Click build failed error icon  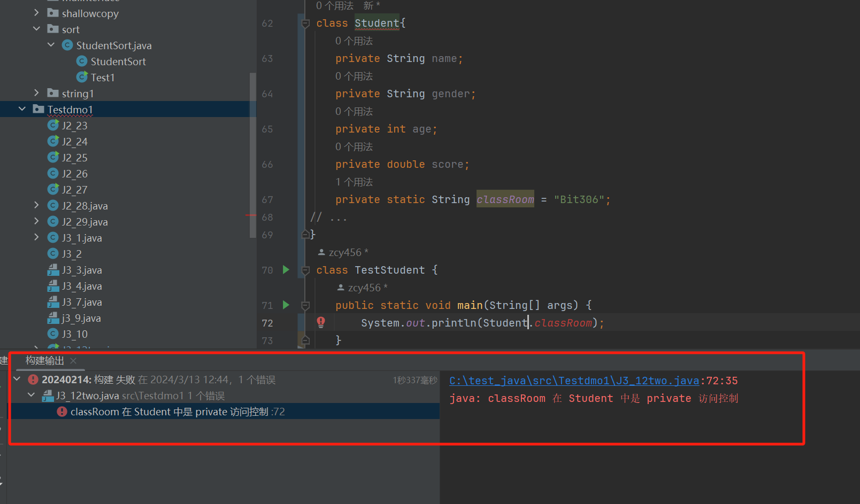point(33,379)
